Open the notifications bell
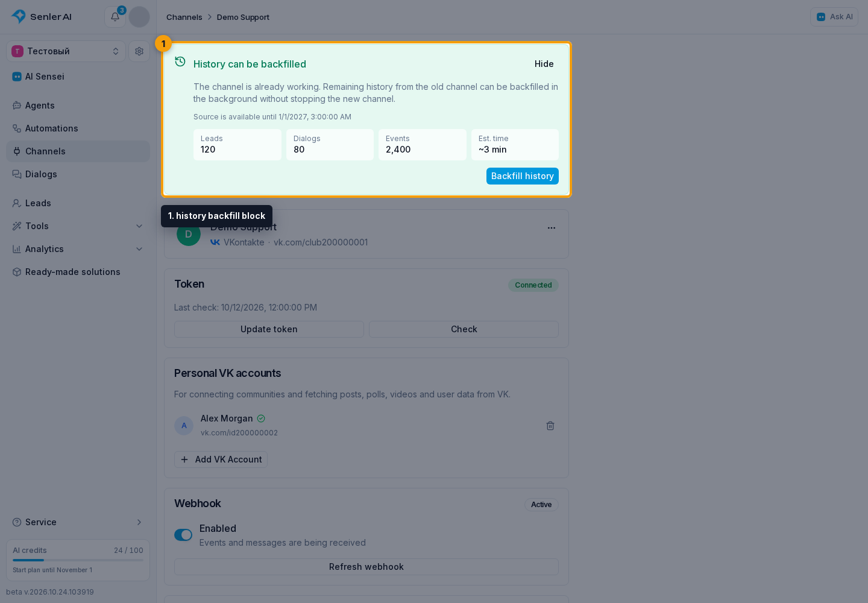The width and height of the screenshot is (868, 603). pyautogui.click(x=115, y=17)
